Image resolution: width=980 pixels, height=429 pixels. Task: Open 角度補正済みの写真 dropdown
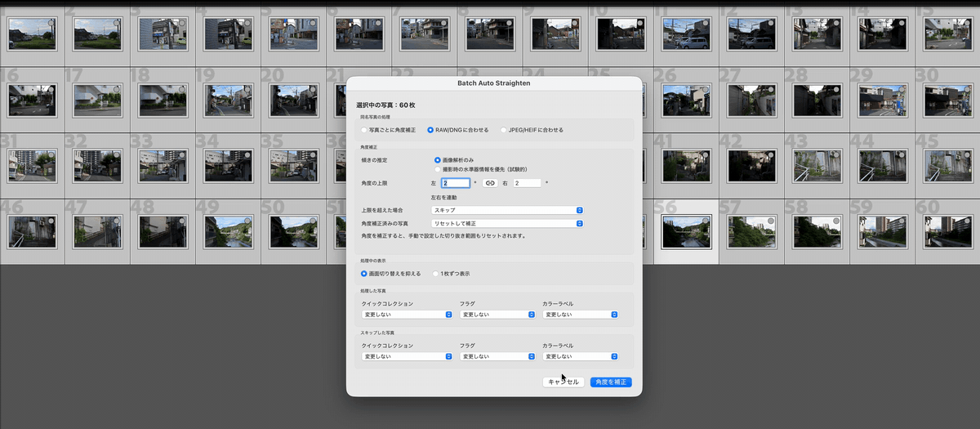coord(507,223)
